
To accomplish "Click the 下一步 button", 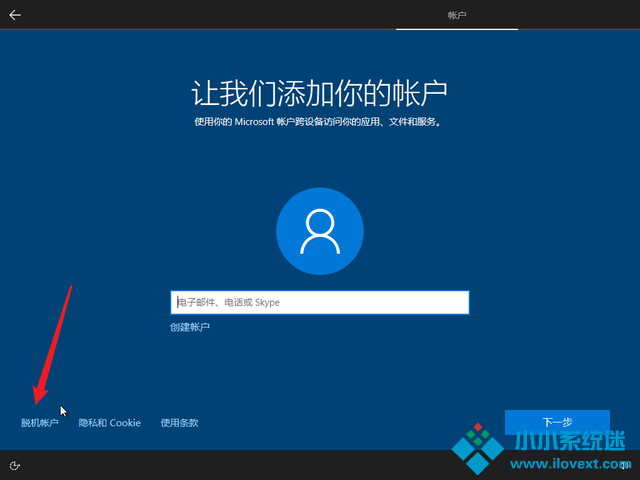I will pyautogui.click(x=557, y=422).
